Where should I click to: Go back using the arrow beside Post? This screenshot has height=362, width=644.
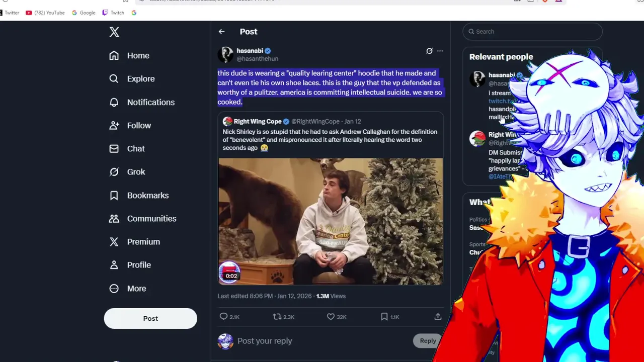(221, 32)
